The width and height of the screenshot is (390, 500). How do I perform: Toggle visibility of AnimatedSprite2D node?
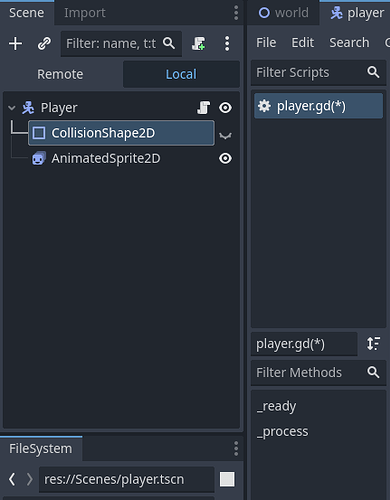pos(225,158)
